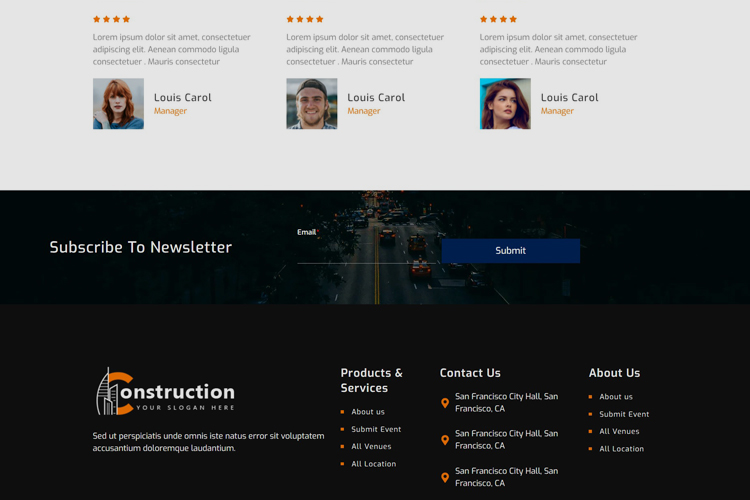750x500 pixels.
Task: Click the second location pin icon
Action: click(445, 440)
